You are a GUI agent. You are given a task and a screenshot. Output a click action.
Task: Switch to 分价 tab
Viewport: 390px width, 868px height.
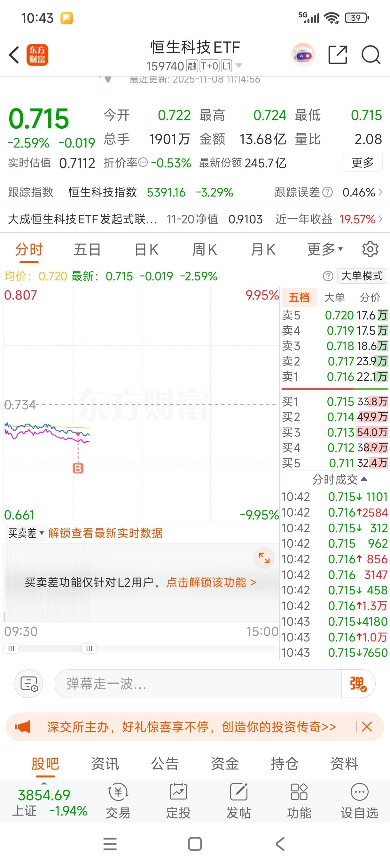pyautogui.click(x=370, y=297)
